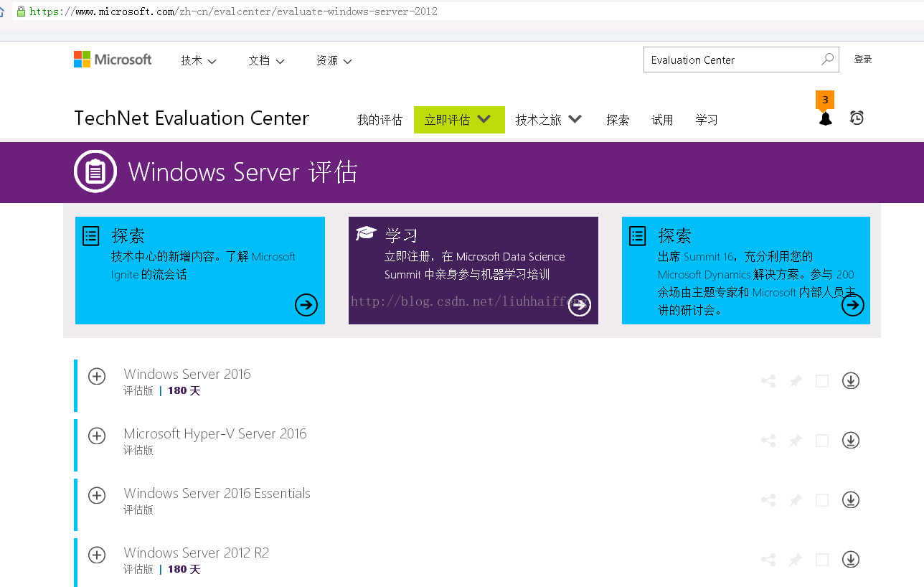Tick checkbox for Windows Server 2016 Essentials

822,500
